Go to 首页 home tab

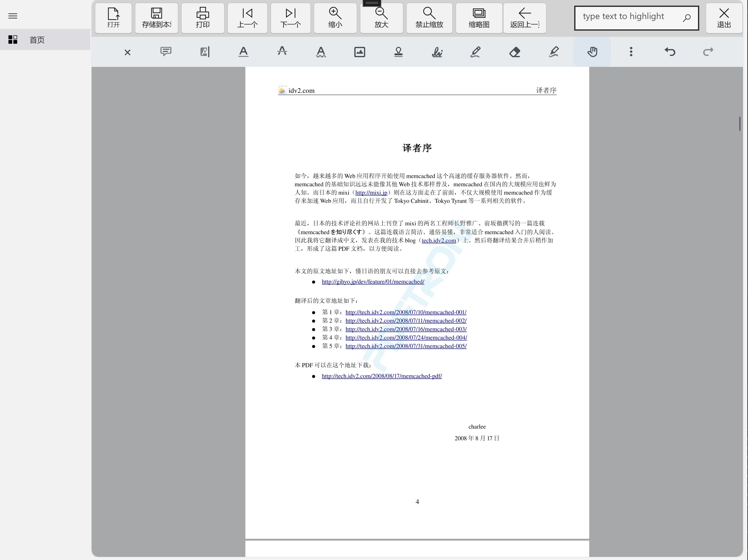(37, 40)
